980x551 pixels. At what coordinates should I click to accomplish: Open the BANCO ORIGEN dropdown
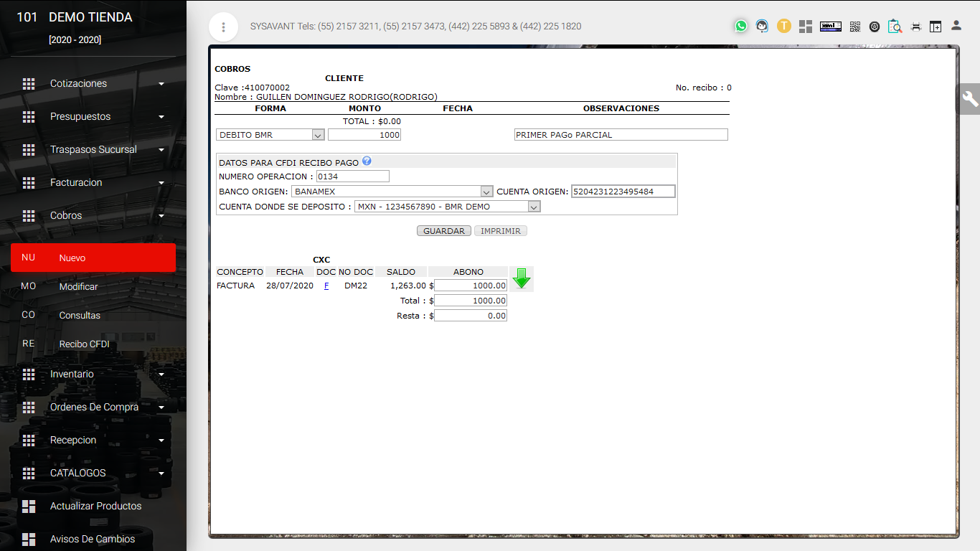pyautogui.click(x=392, y=192)
